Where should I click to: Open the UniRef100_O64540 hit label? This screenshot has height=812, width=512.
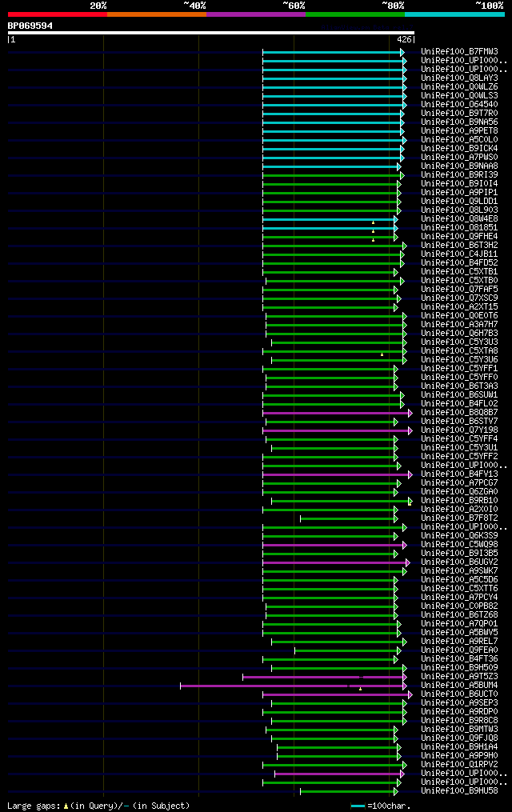click(x=459, y=105)
